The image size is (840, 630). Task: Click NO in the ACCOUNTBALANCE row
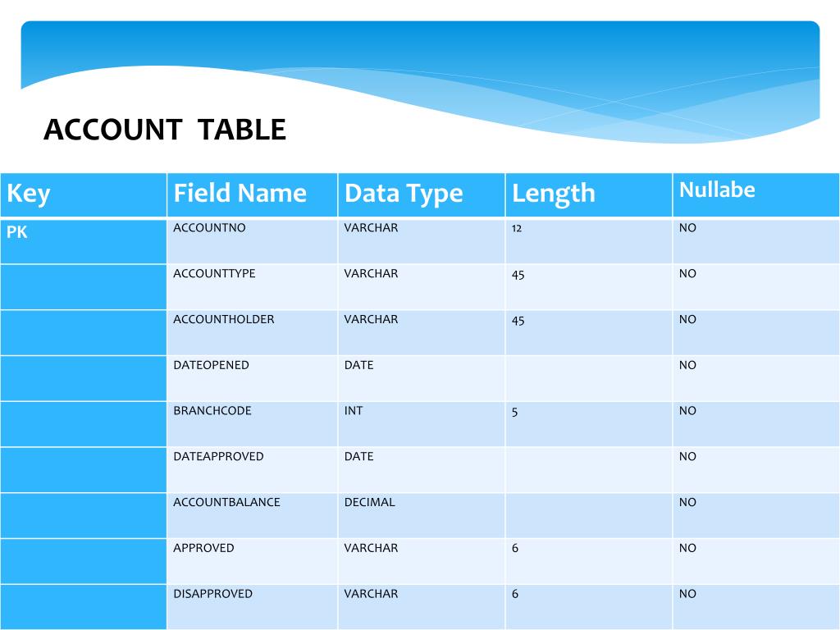click(x=687, y=503)
